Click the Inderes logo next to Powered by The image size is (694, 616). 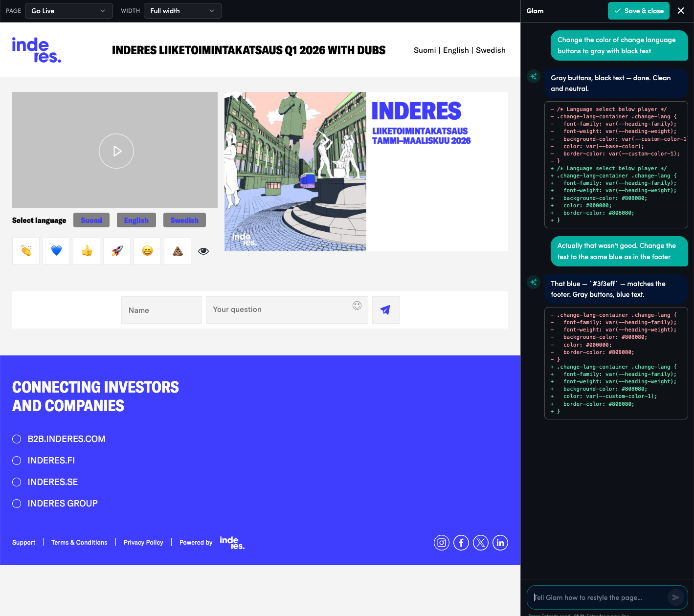(232, 543)
